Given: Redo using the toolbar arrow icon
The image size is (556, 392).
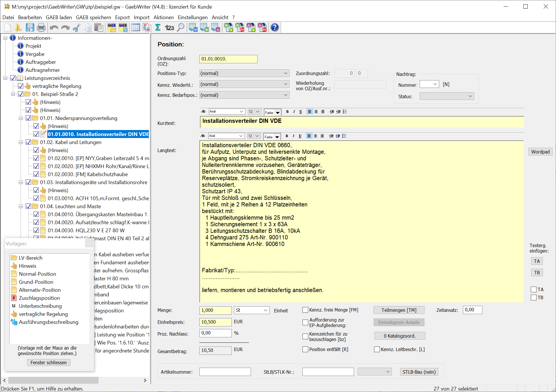Looking at the screenshot, I should [65, 27].
